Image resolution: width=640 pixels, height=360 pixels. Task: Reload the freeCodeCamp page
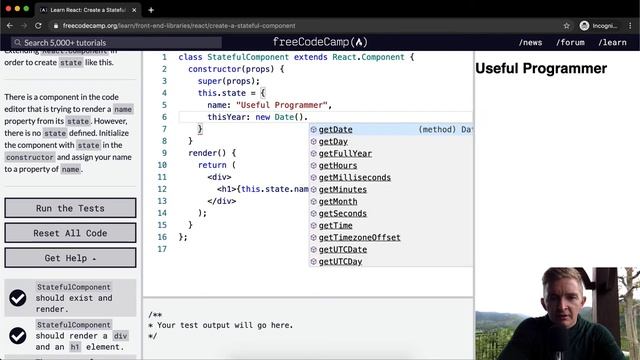[x=38, y=26]
